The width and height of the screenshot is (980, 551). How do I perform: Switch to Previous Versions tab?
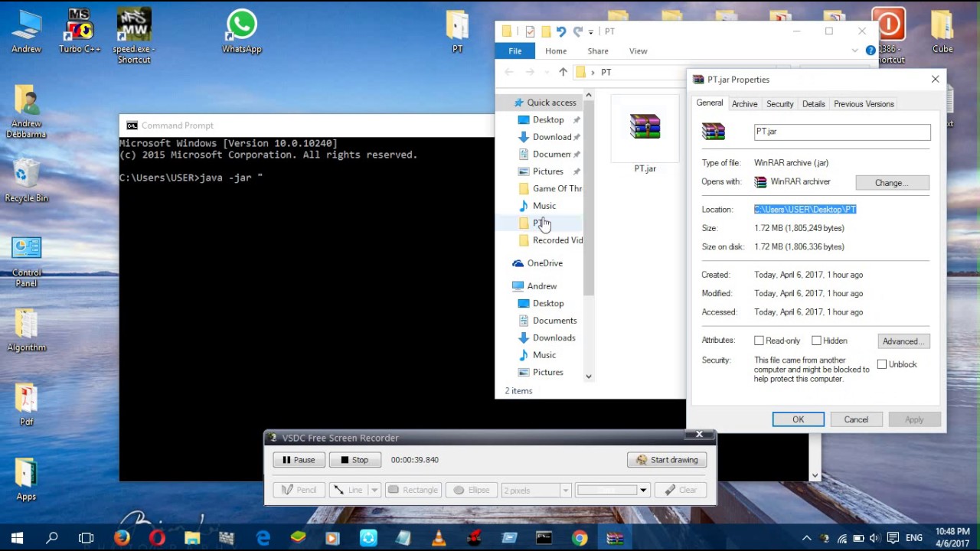(864, 104)
